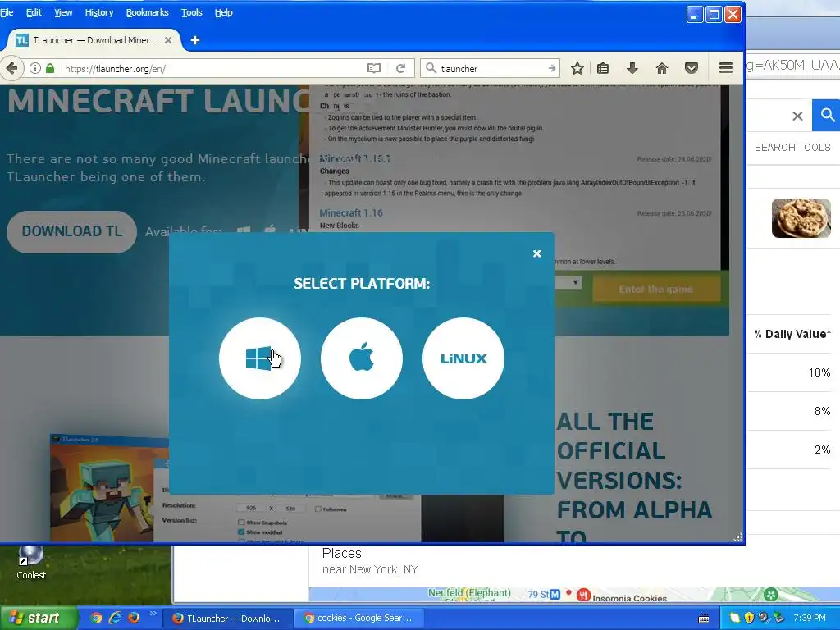Open the Firefox Downloads arrow

point(632,68)
